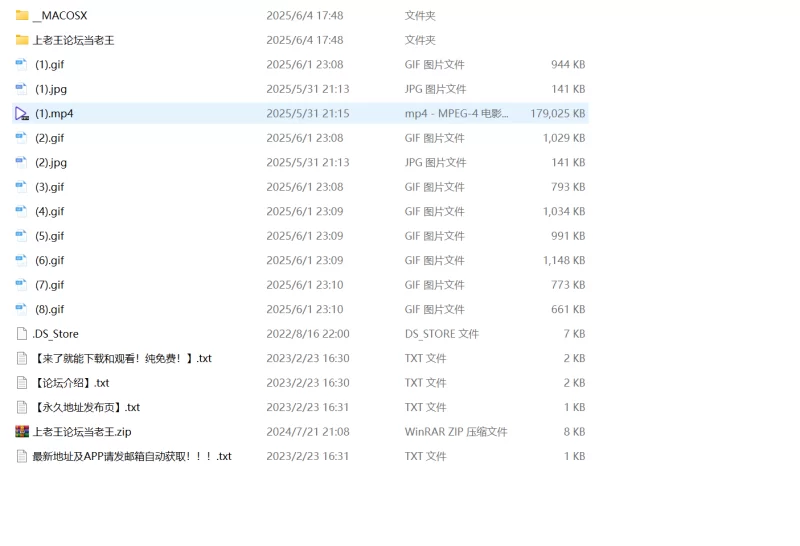Click the 793 KB size of (3).gif
This screenshot has height=546, width=800.
[x=568, y=187]
